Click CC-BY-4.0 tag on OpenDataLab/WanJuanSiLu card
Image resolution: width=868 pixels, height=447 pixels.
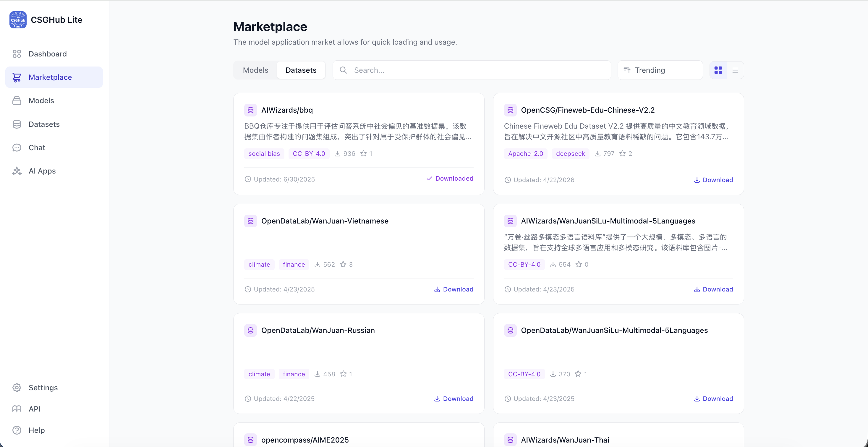(x=524, y=374)
